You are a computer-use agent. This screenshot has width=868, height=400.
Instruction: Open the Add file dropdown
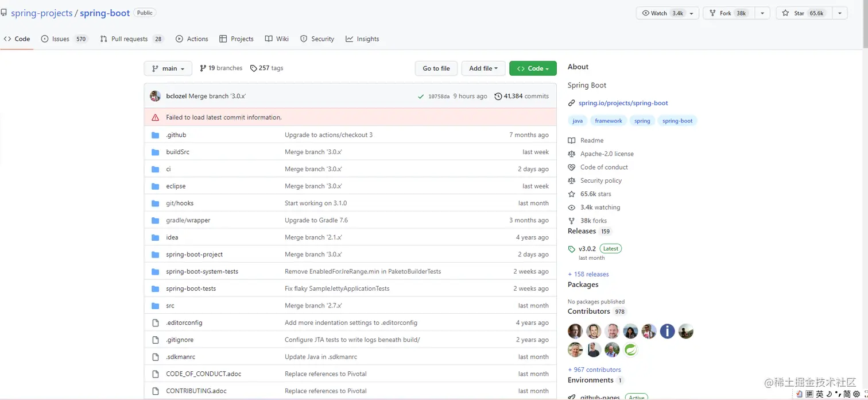(483, 68)
